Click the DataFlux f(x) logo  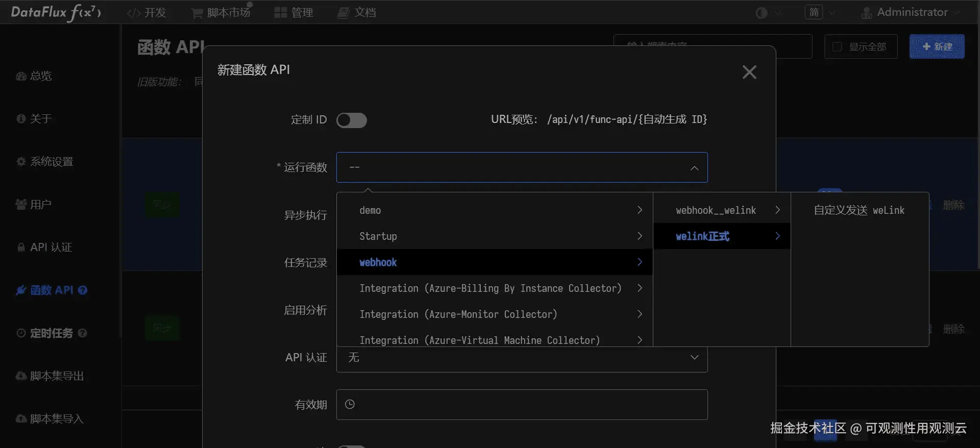point(56,12)
